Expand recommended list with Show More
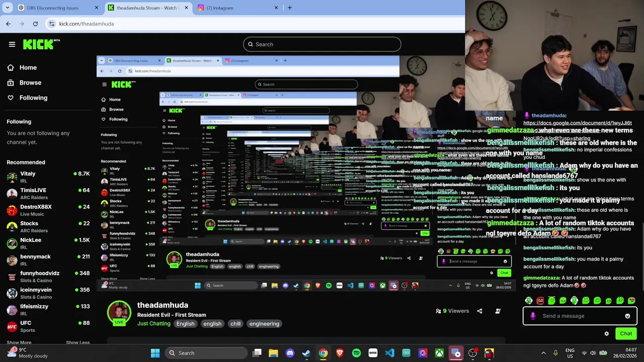The image size is (644, 362). coord(19,342)
